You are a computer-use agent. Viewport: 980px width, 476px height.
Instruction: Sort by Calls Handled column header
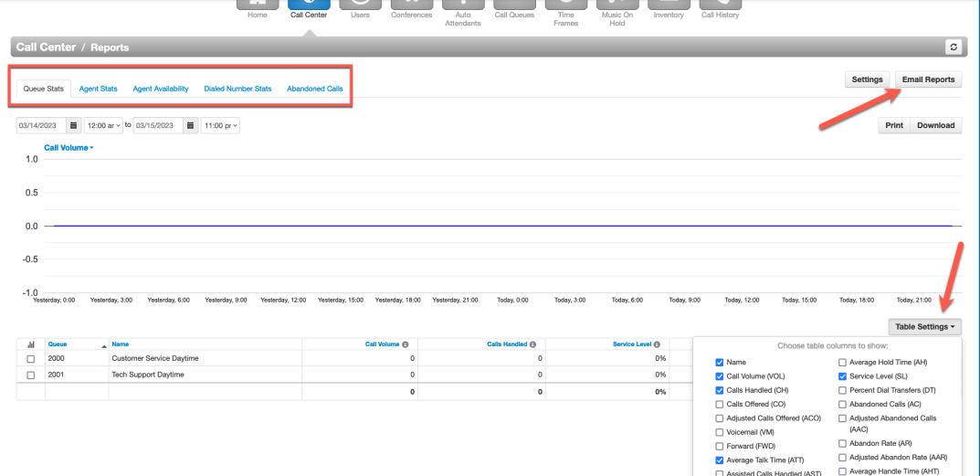pyautogui.click(x=507, y=344)
